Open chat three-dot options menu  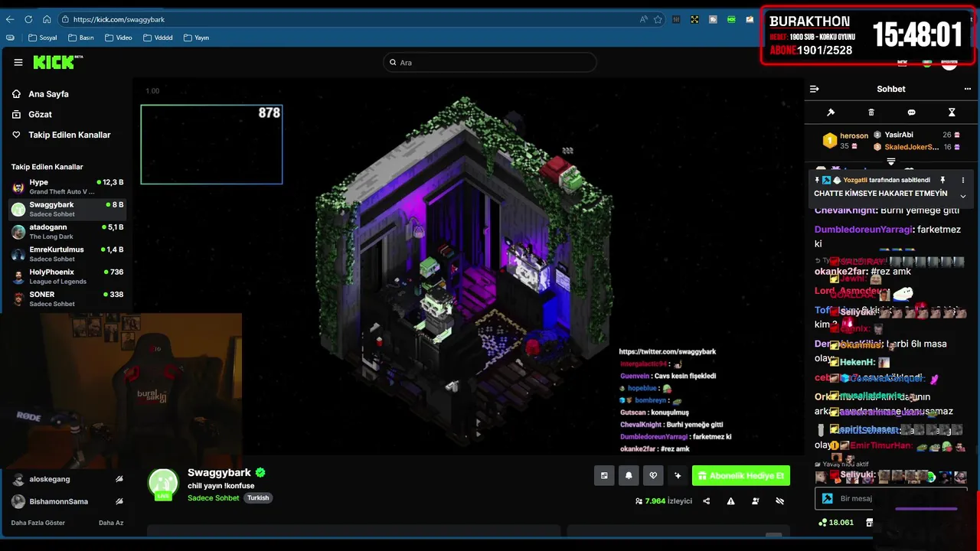pyautogui.click(x=967, y=89)
